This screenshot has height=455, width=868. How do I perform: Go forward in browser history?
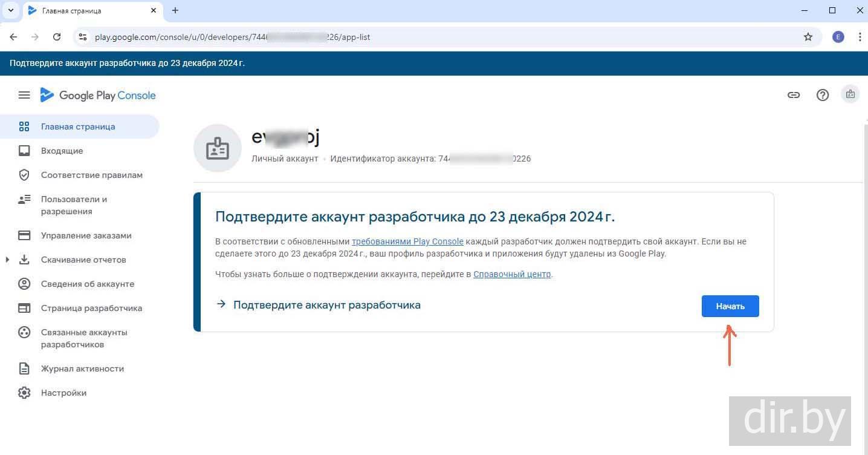click(35, 37)
